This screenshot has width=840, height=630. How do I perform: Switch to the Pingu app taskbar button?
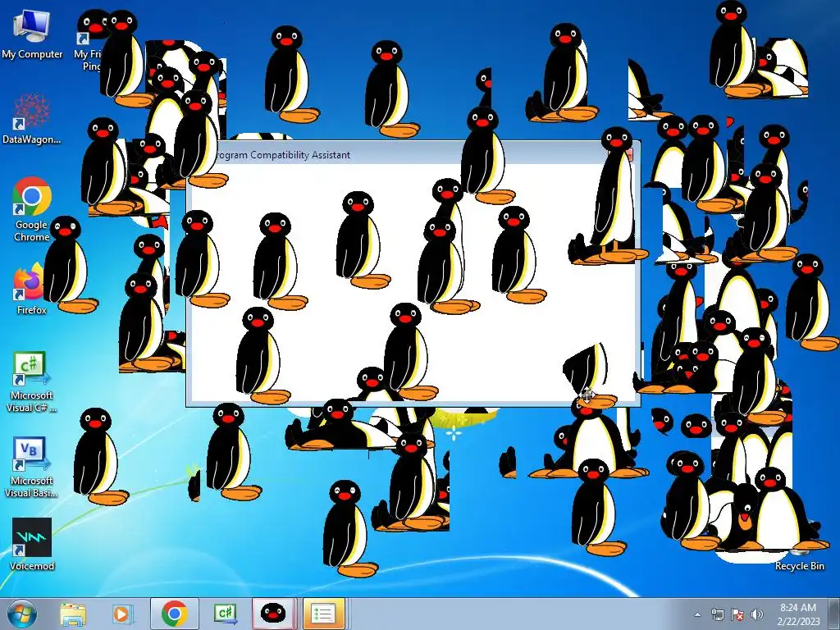273,614
